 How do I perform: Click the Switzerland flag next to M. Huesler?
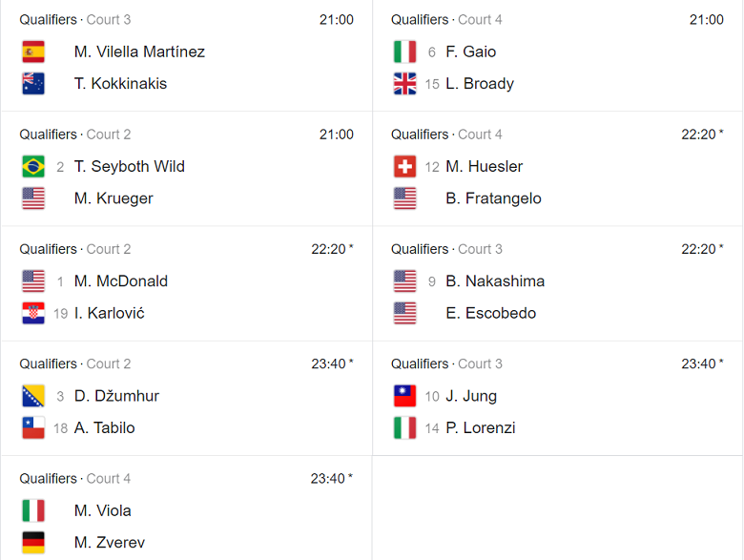404,167
